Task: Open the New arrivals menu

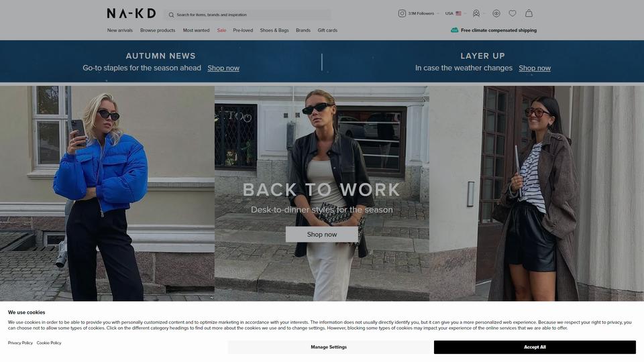Action: [120, 30]
